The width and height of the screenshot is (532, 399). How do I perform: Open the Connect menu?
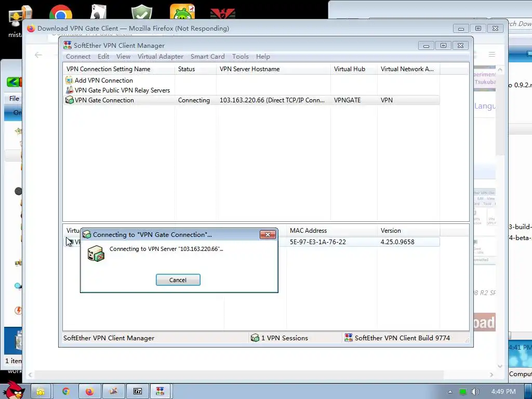click(78, 57)
